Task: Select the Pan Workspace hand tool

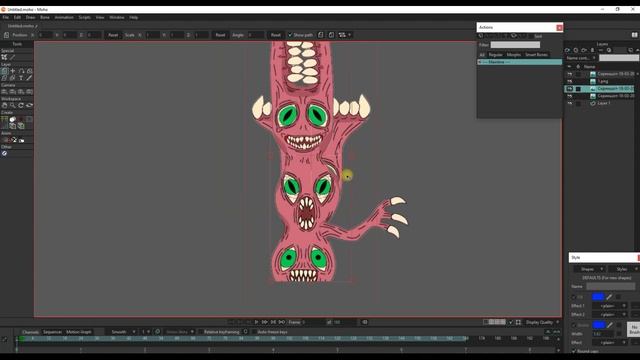Action: pos(4,105)
